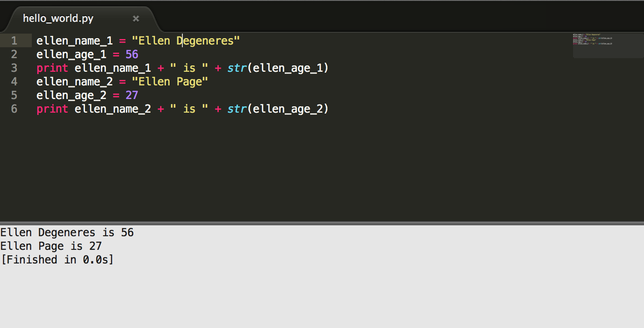Click the number 56 on line 2

(x=132, y=55)
